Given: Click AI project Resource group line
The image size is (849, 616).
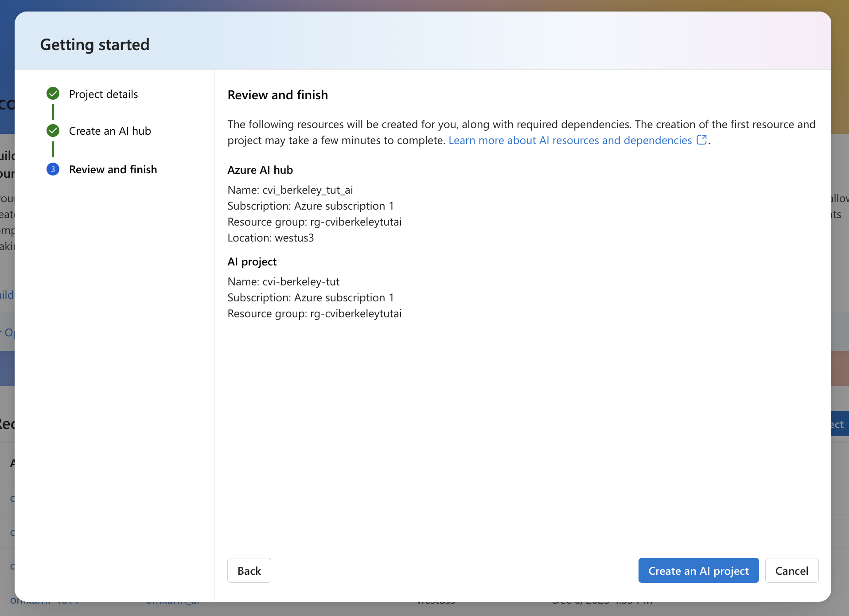Looking at the screenshot, I should click(x=314, y=313).
